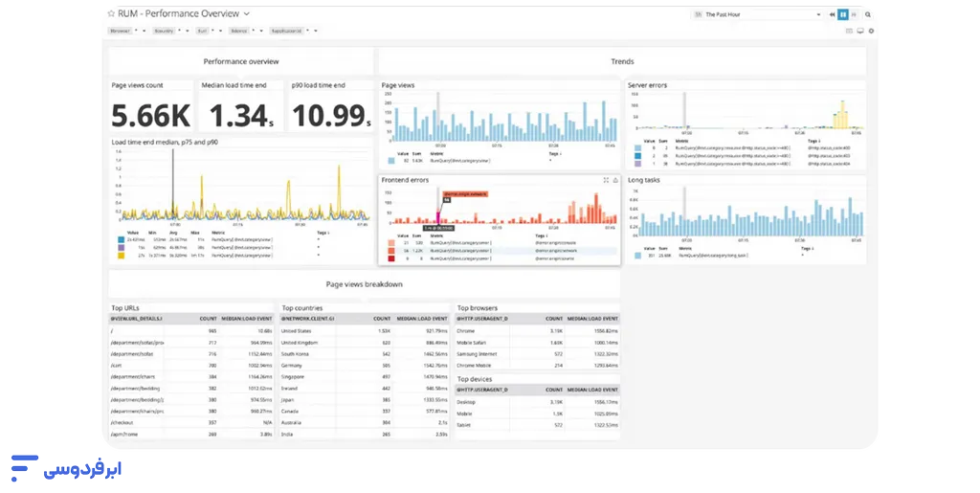Select Samsung Internet in Top browsers
Image resolution: width=980 pixels, height=493 pixels.
pyautogui.click(x=537, y=354)
